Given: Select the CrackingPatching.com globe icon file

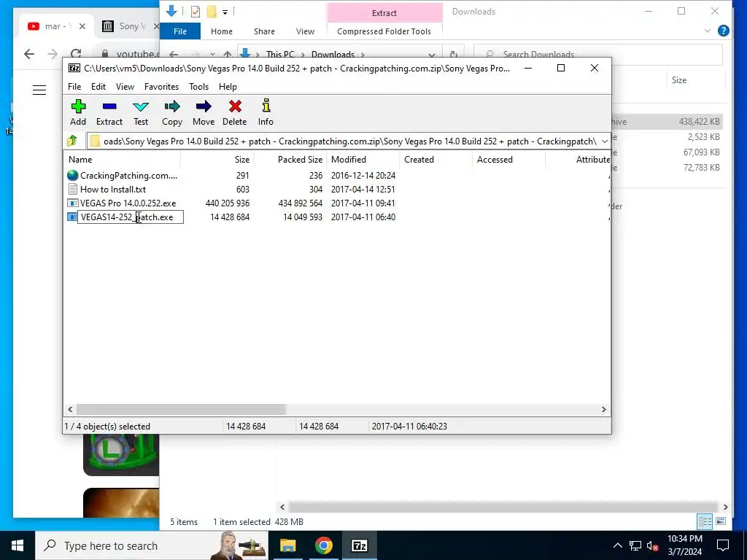Looking at the screenshot, I should coord(72,176).
